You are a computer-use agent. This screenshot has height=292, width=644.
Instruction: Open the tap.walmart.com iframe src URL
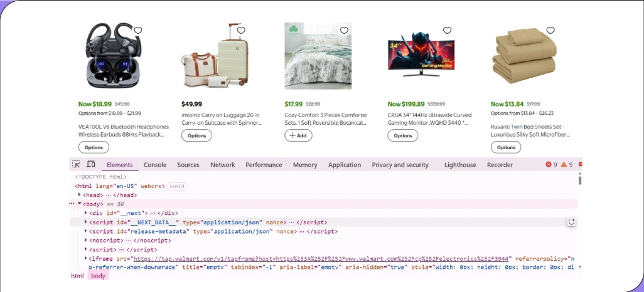tap(321, 259)
